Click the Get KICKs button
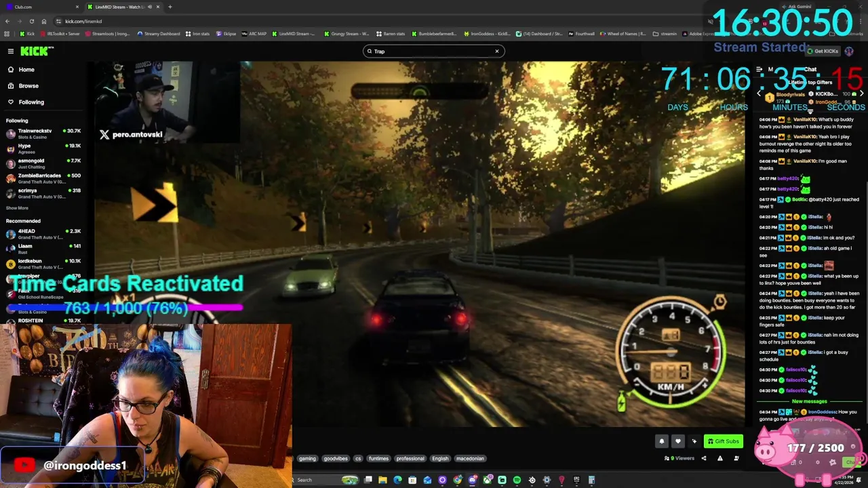This screenshot has height=488, width=868. 823,51
